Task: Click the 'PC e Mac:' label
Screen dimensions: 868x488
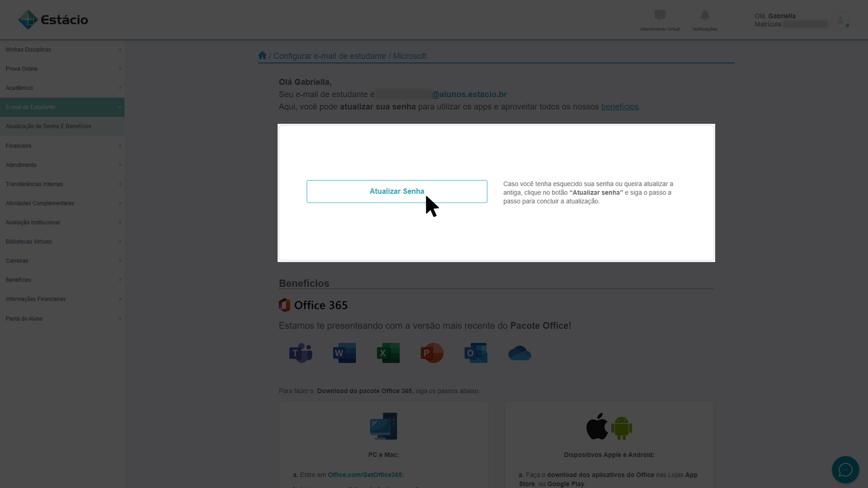Action: click(x=383, y=455)
